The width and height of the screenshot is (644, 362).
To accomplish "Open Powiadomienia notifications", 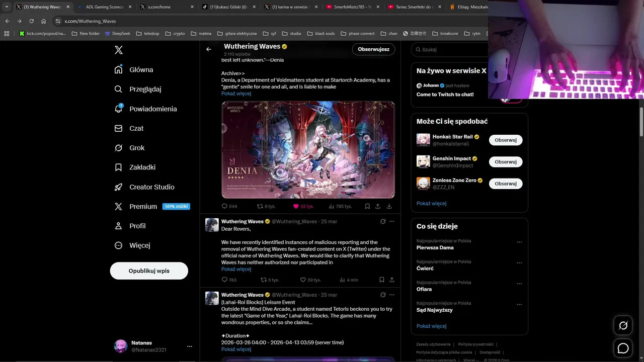I will (x=145, y=109).
